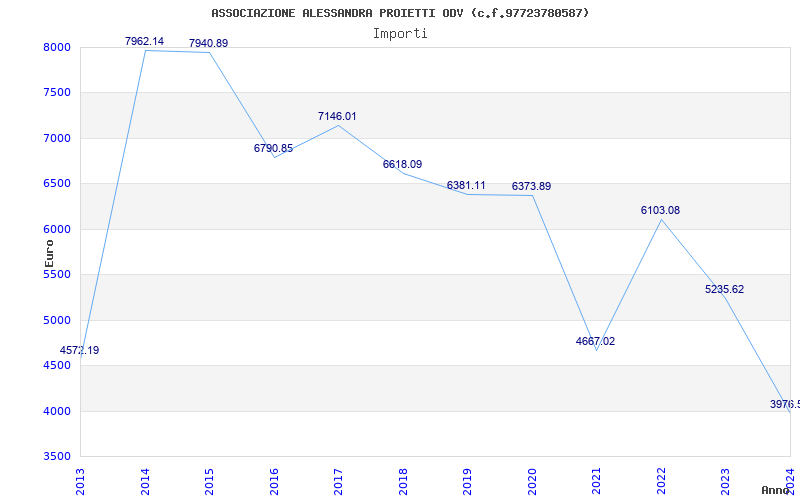Screen dimensions: 800x500
Task: Click y-axis tick 5500
Action: click(57, 275)
